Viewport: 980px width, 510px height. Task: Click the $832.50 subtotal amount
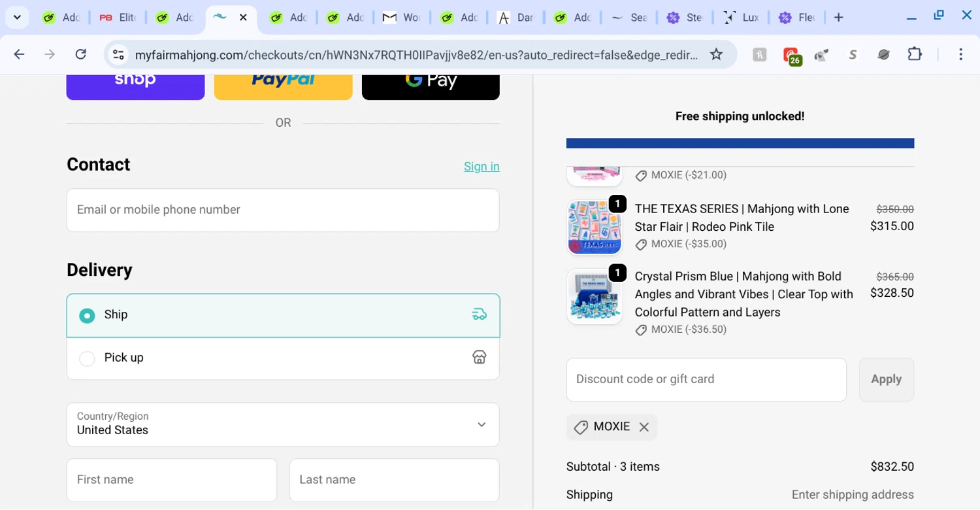[892, 467]
